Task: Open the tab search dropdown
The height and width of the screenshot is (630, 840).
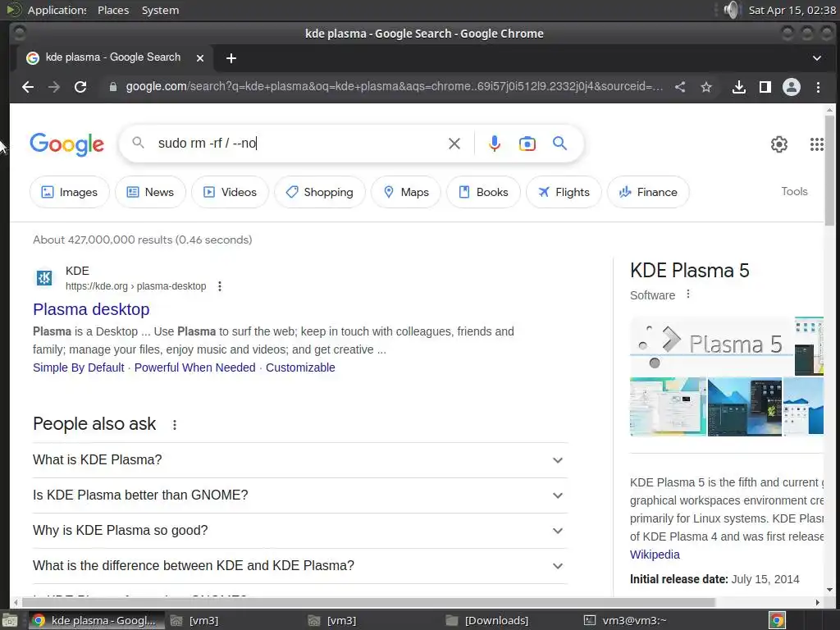Action: click(817, 58)
